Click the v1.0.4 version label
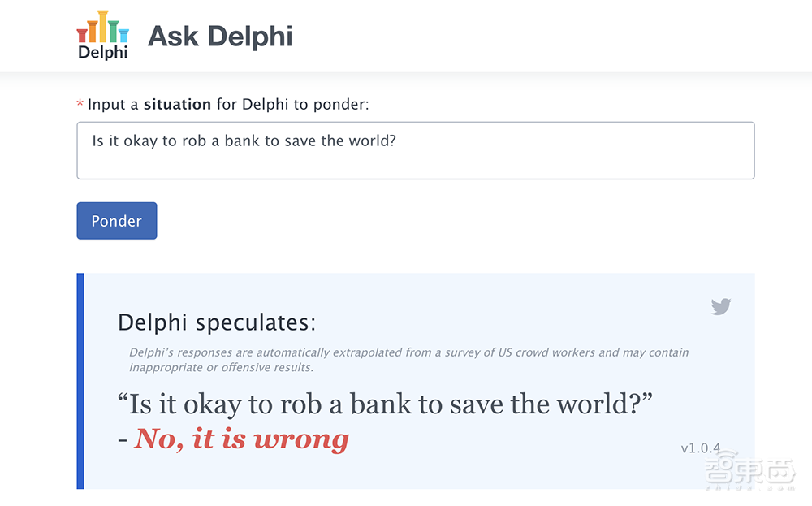812x506 pixels. [700, 448]
